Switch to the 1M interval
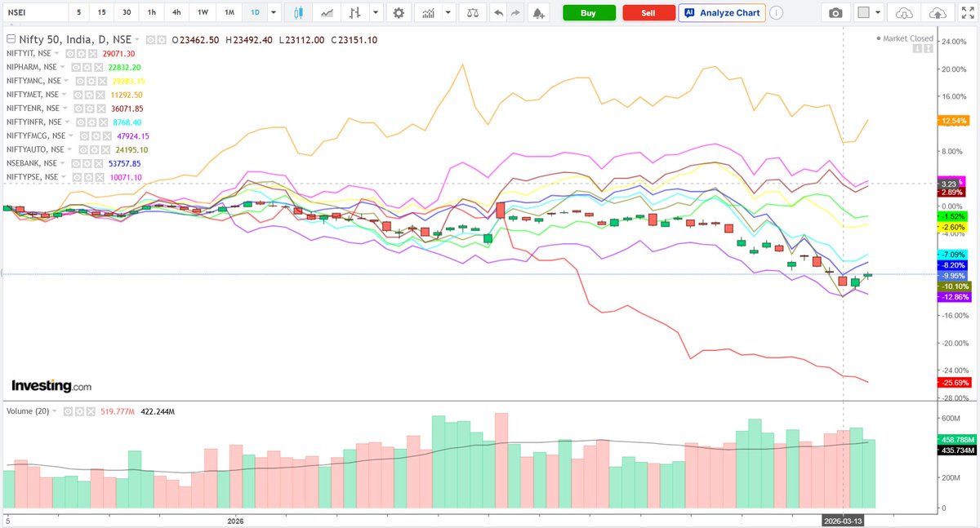 pyautogui.click(x=229, y=13)
